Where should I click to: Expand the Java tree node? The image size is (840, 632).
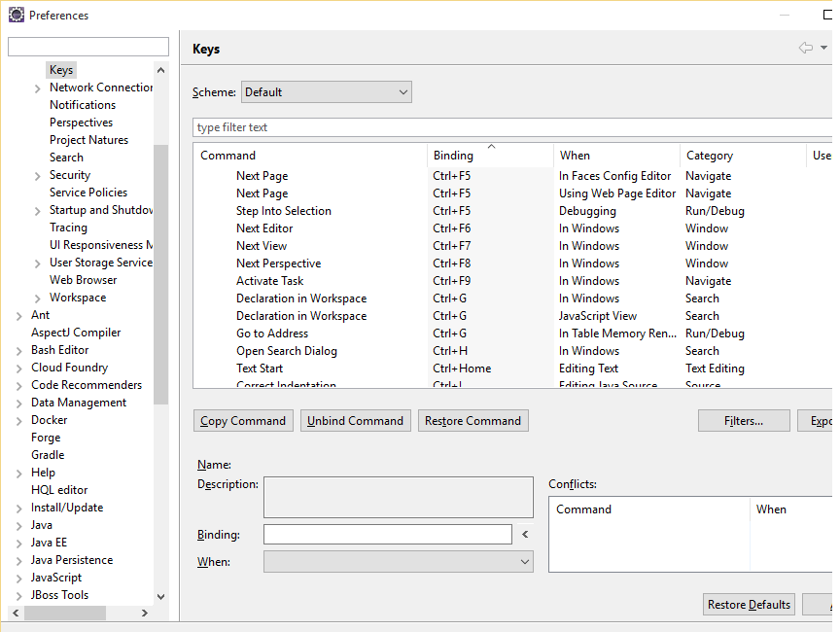point(21,524)
